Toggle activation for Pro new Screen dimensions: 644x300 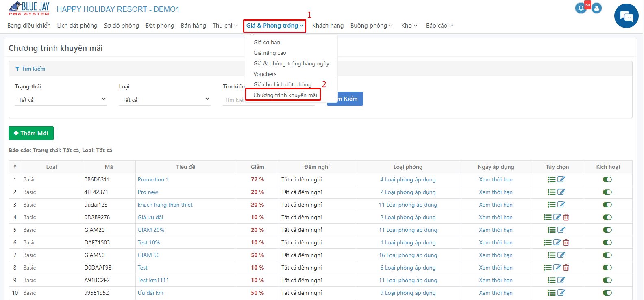607,192
